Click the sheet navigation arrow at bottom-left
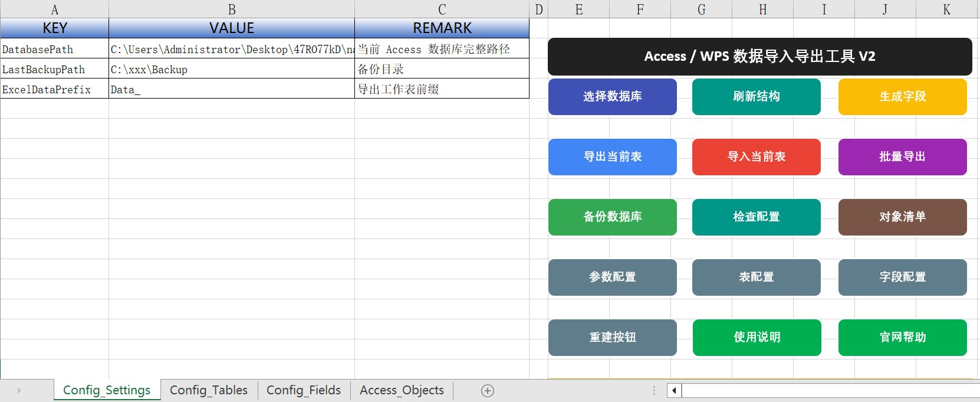The image size is (980, 402). (19, 391)
